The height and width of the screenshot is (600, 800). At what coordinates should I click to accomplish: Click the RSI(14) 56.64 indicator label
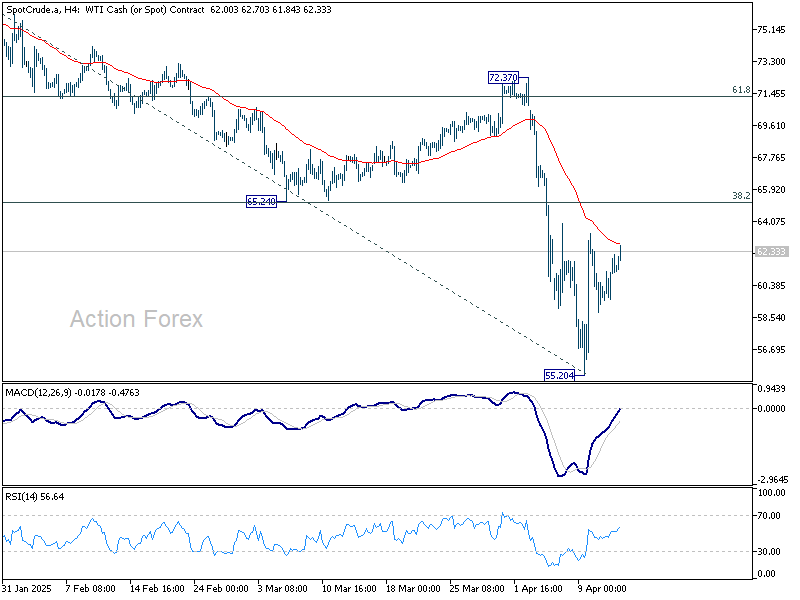click(x=35, y=496)
